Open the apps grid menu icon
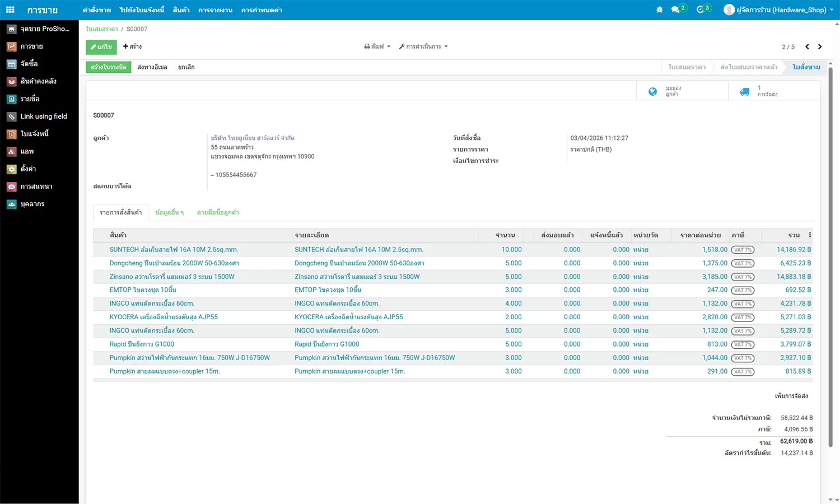840x504 pixels. (10, 10)
